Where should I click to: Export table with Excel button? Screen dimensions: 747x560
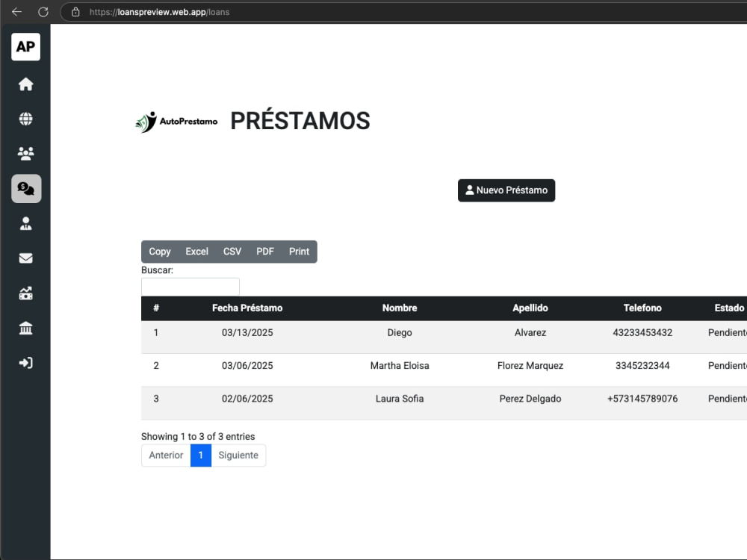point(196,252)
